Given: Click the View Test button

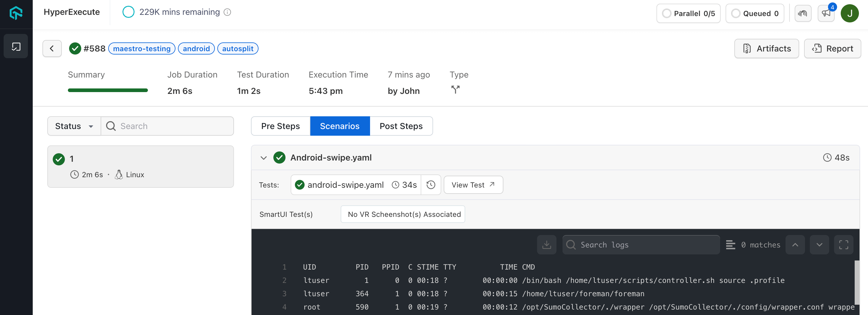Looking at the screenshot, I should pyautogui.click(x=473, y=185).
